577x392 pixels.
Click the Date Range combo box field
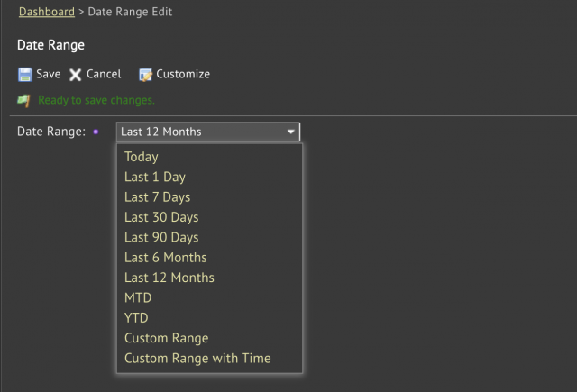coord(198,132)
